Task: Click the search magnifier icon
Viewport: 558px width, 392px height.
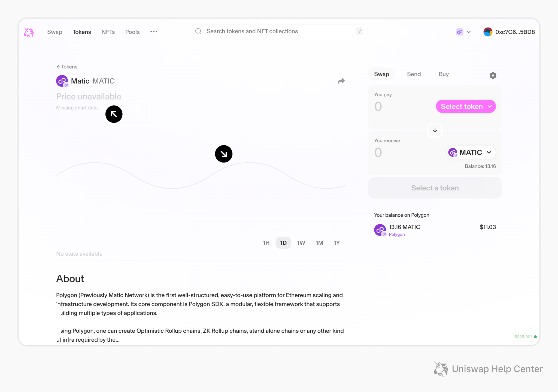Action: [x=198, y=31]
